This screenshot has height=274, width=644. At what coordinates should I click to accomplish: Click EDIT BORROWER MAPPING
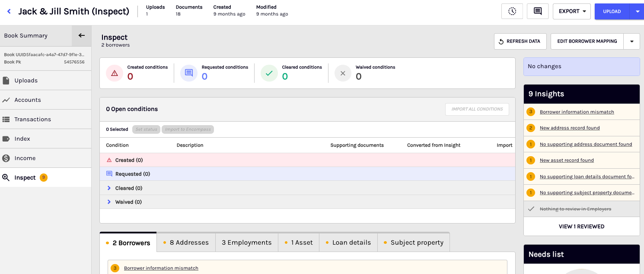point(587,41)
